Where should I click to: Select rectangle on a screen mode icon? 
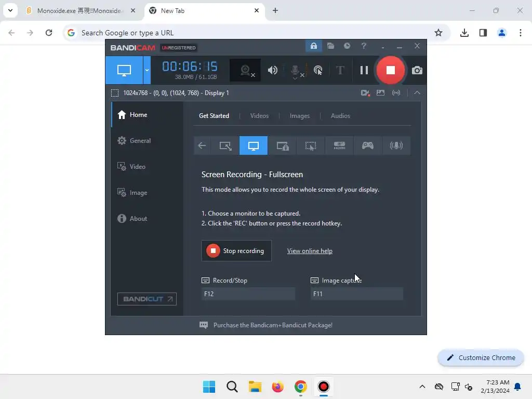[225, 145]
